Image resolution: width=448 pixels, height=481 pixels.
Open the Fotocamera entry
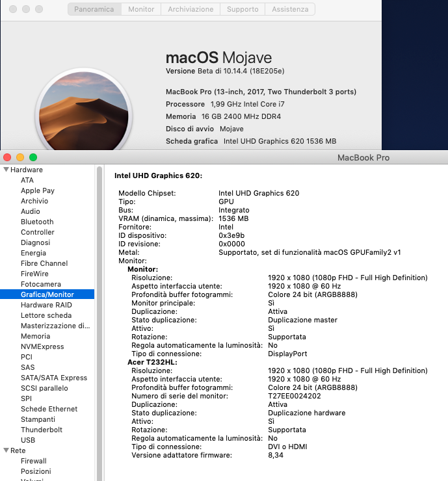click(x=41, y=284)
